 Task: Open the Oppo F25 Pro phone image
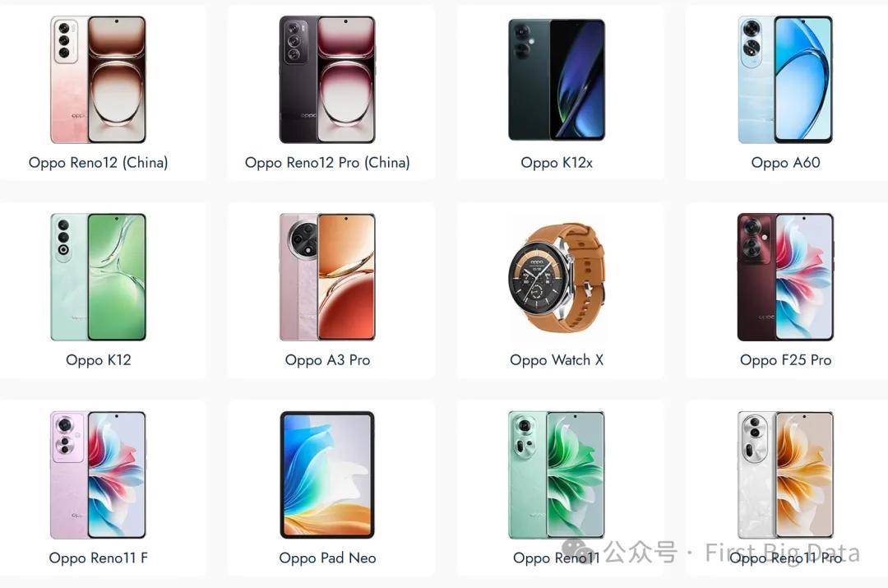coord(785,277)
